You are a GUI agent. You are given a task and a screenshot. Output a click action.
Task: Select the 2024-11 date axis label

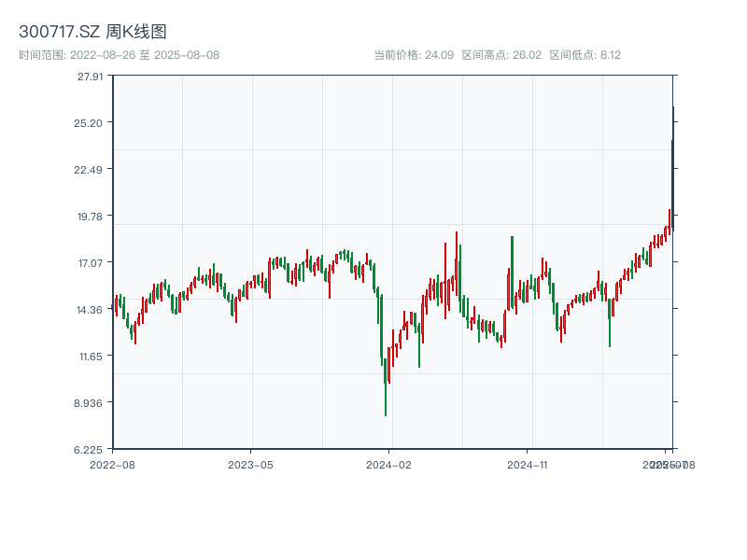(528, 464)
